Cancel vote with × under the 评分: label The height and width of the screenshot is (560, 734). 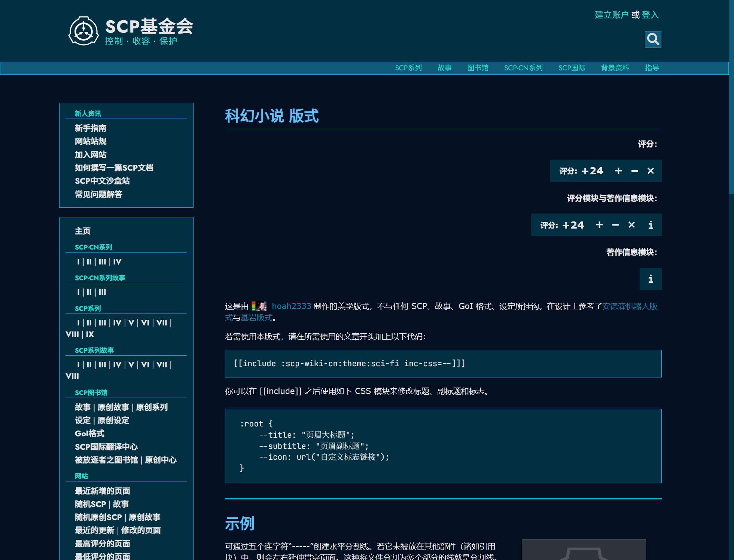click(651, 171)
